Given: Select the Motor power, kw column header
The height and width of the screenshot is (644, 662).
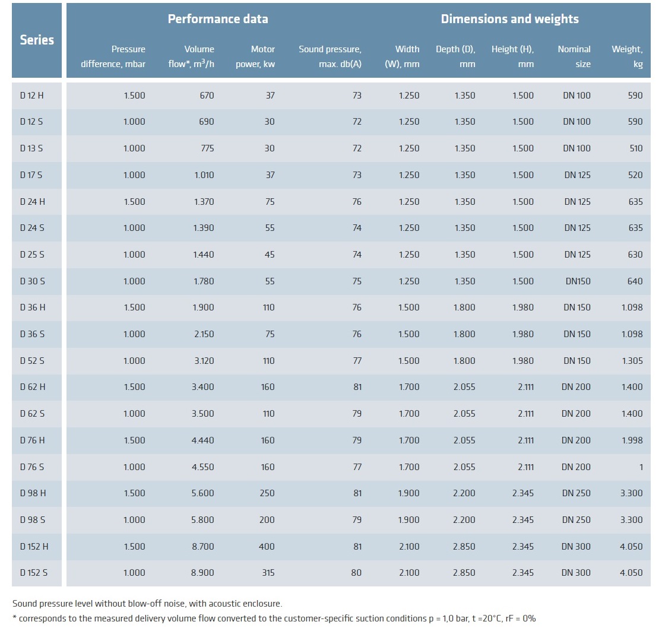Looking at the screenshot, I should click(255, 56).
